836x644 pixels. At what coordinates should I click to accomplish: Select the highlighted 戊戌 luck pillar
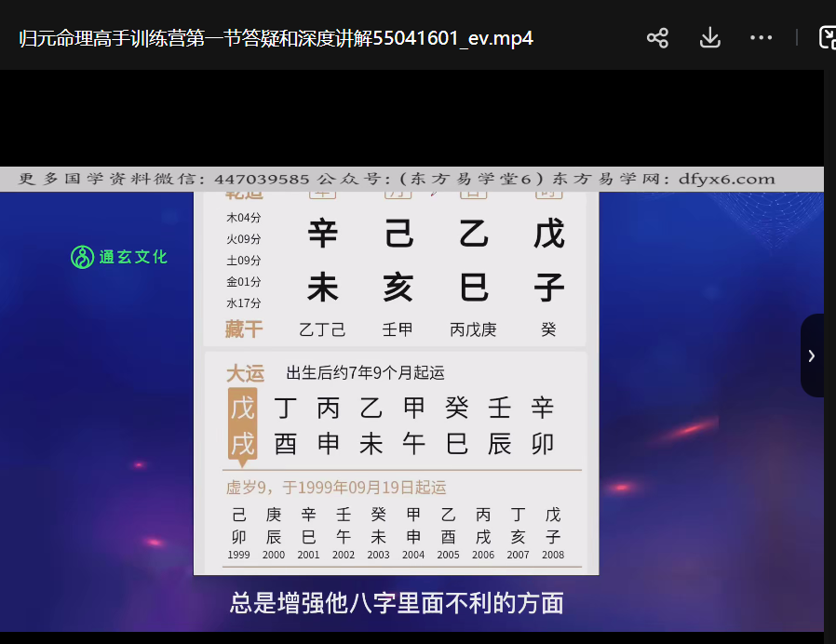coord(242,424)
